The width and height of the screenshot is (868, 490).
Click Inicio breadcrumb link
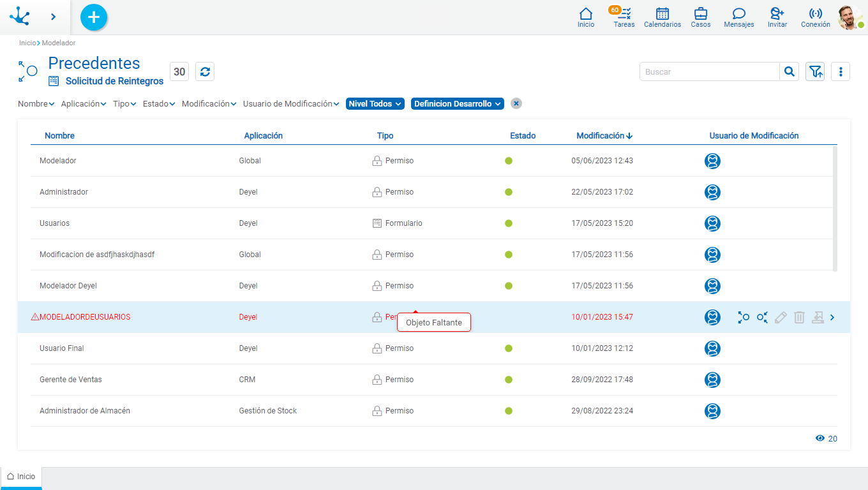(27, 43)
